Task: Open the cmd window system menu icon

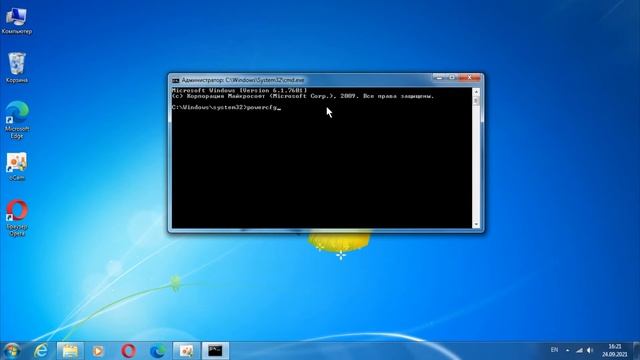Action: tap(176, 80)
